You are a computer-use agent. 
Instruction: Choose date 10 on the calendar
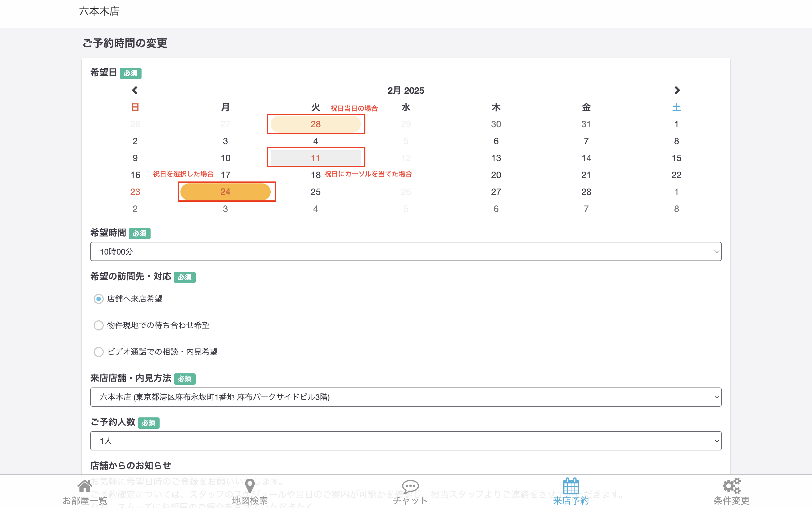coord(226,158)
